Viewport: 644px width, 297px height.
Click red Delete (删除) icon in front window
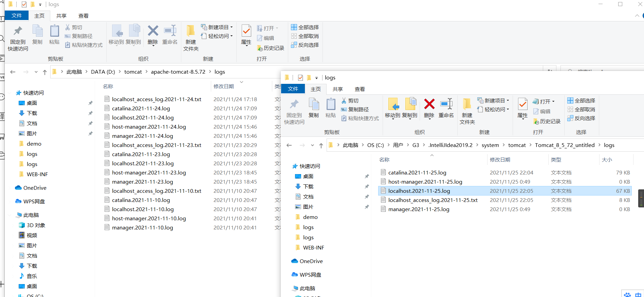(x=429, y=108)
